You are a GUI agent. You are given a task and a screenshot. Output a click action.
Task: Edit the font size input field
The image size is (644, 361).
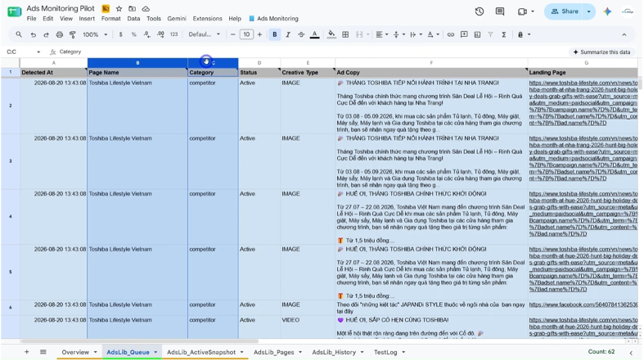coord(246,34)
